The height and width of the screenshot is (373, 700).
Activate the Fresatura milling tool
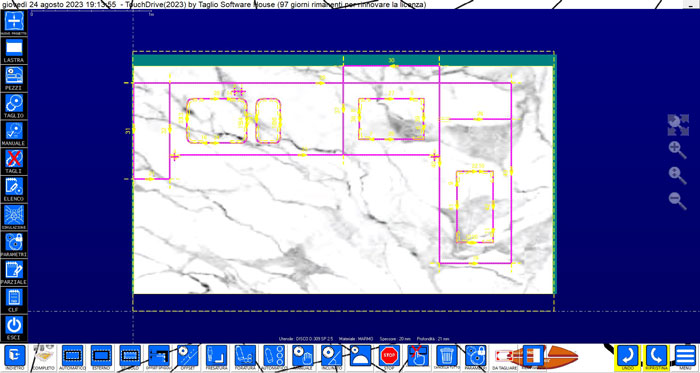tap(217, 357)
